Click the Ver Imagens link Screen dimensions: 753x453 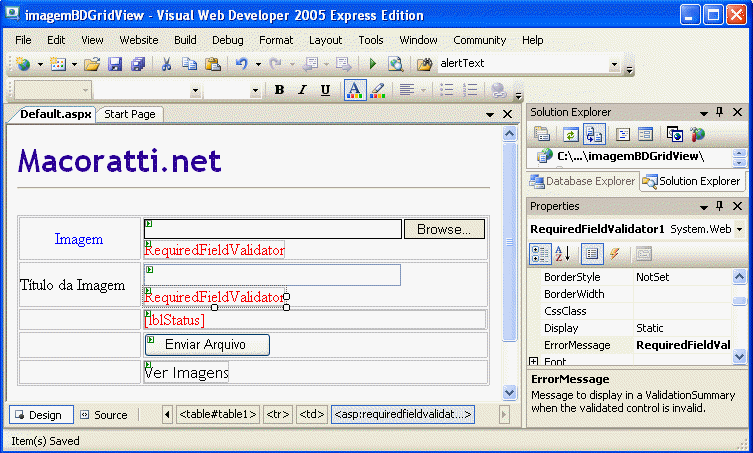[186, 373]
